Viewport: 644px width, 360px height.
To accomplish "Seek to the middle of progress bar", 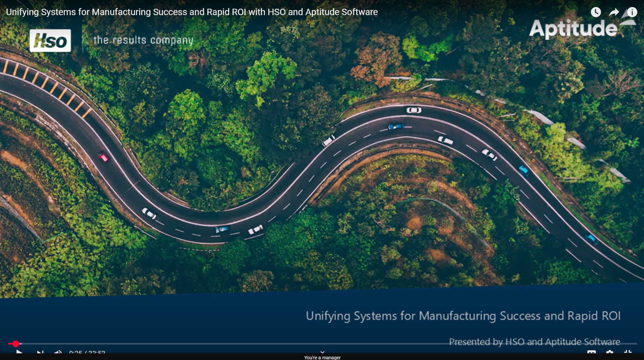I will pos(322,344).
